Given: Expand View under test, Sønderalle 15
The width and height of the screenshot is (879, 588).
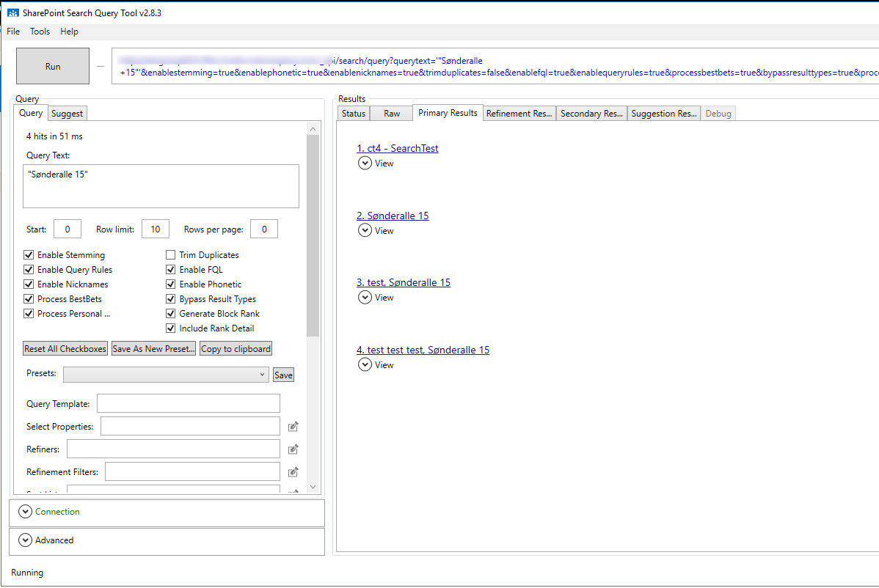Looking at the screenshot, I should point(365,297).
